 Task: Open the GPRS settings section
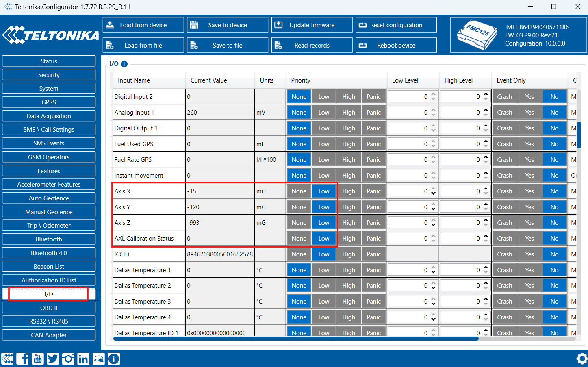pos(49,102)
